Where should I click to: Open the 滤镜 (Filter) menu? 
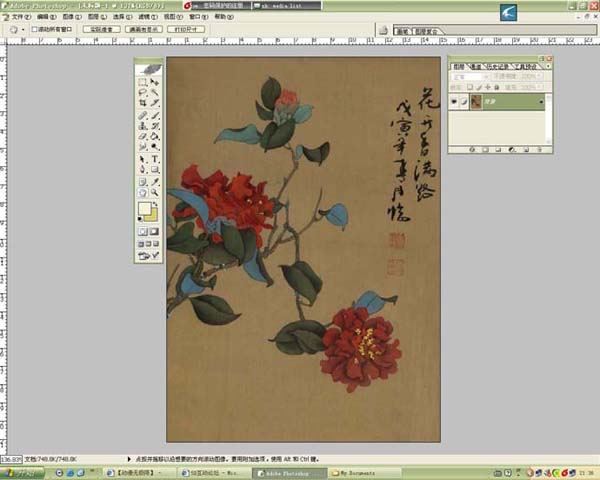click(147, 17)
